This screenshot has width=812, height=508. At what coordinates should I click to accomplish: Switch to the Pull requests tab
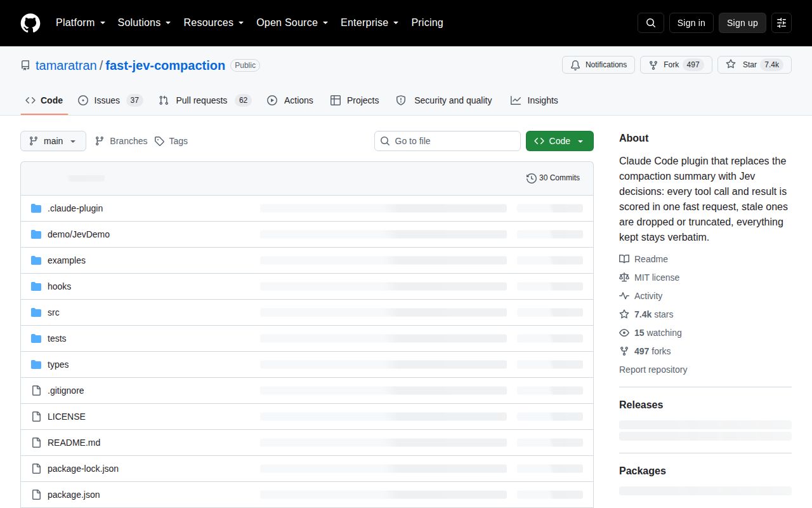pyautogui.click(x=205, y=100)
